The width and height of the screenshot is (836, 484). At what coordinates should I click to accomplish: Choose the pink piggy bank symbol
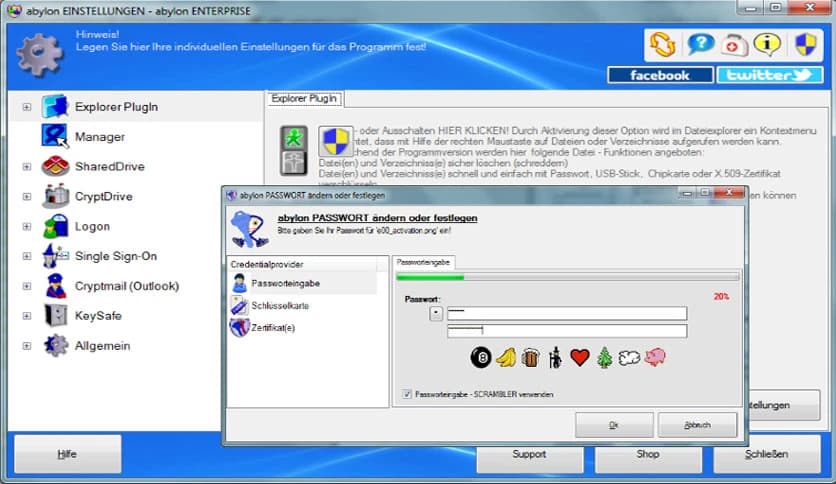point(655,357)
